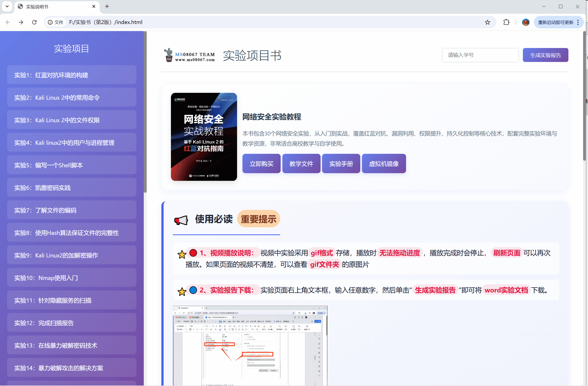Reload the page with refresh icon
588x386 pixels.
coord(34,22)
